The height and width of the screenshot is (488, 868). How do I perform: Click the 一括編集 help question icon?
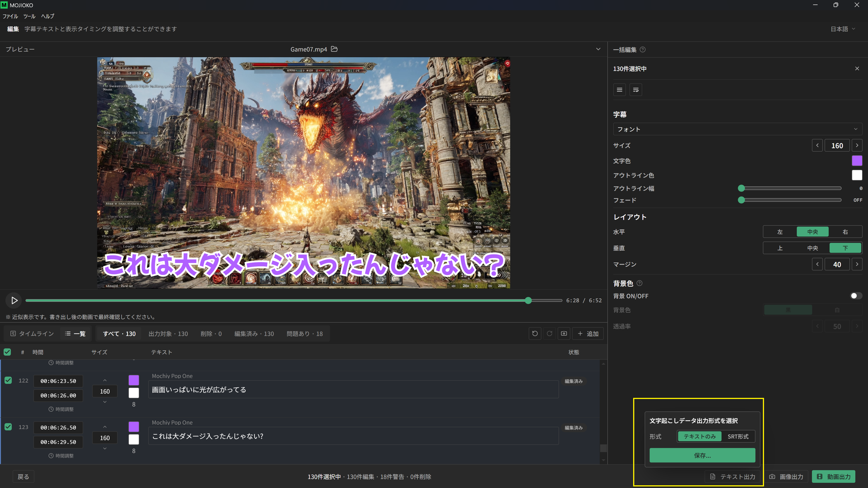tap(643, 49)
